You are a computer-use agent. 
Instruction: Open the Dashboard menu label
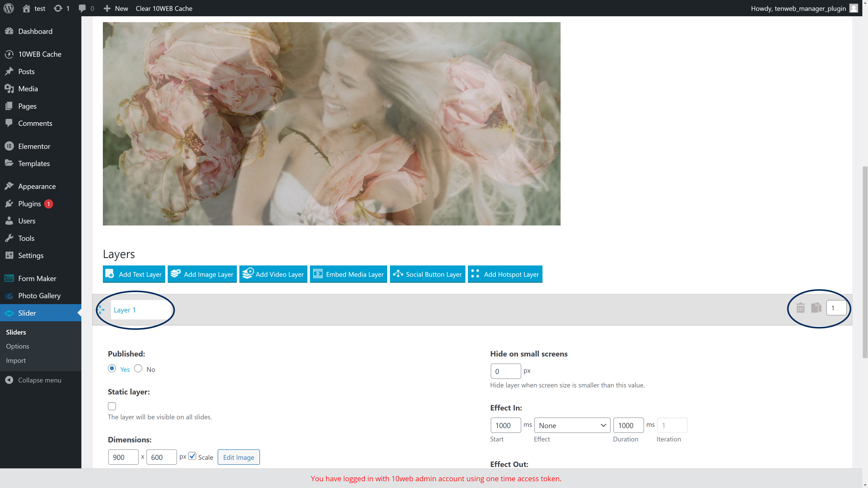(35, 31)
